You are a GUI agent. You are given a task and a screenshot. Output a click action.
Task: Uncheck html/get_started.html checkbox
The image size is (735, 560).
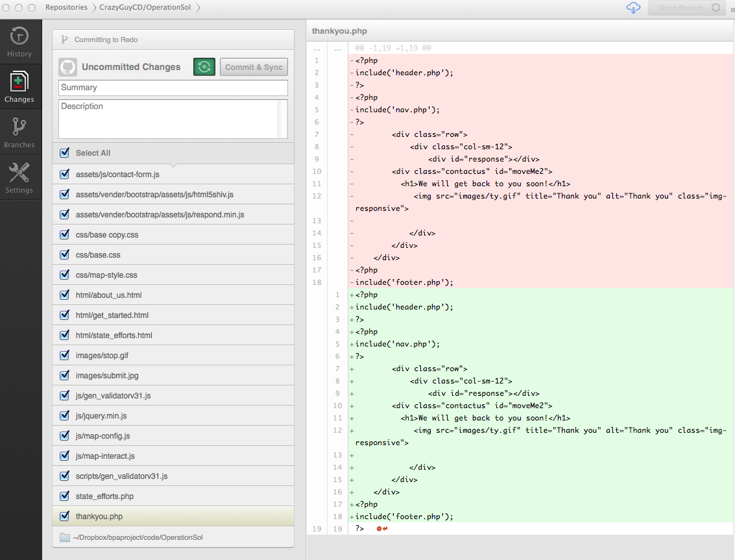65,315
